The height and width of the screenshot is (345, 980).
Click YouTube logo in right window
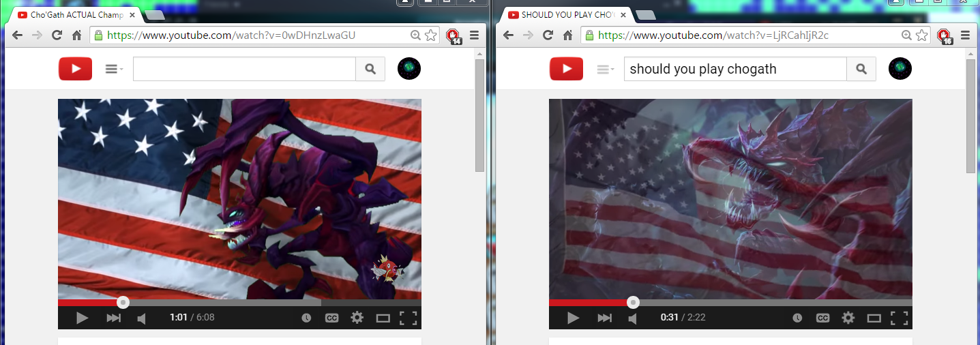click(566, 69)
